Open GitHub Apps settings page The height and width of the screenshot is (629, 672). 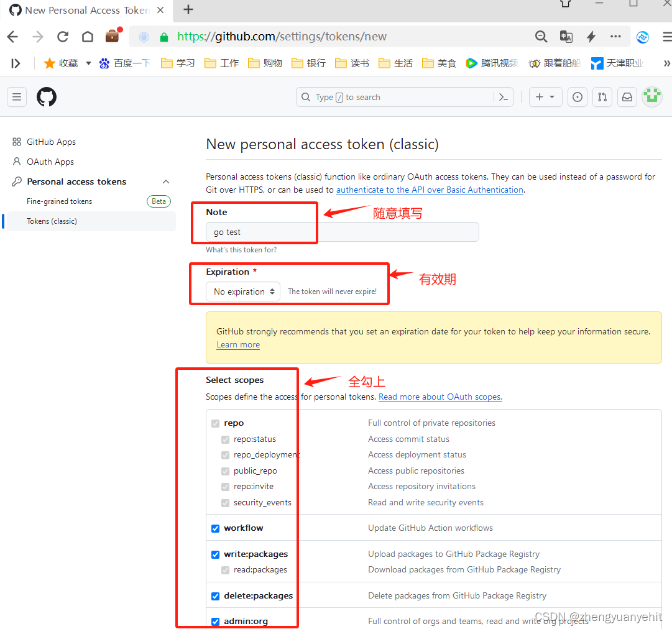(51, 142)
